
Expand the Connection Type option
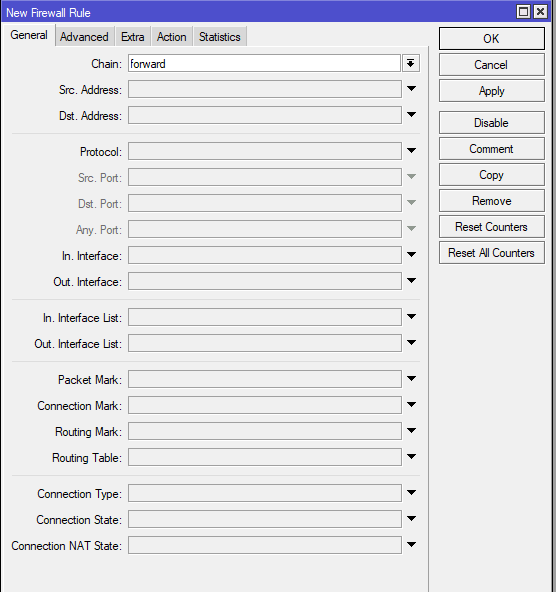point(411,493)
